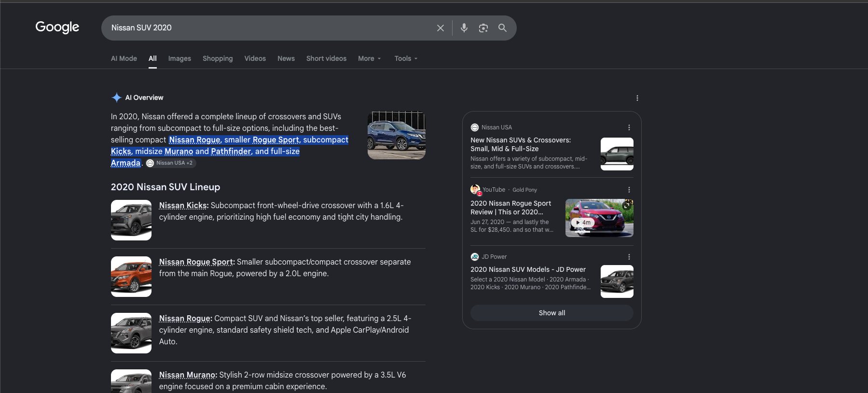The width and height of the screenshot is (868, 393).
Task: Start voice search with microphone icon
Action: (x=464, y=28)
